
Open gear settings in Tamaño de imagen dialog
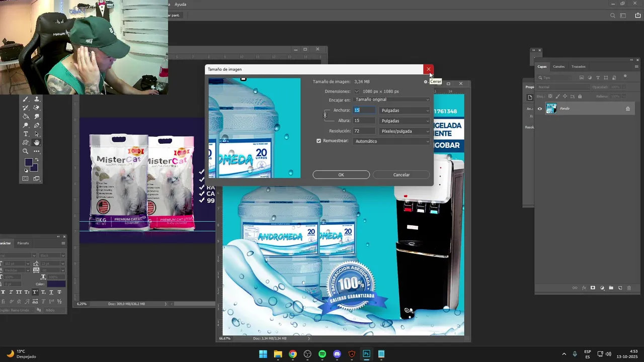[426, 82]
